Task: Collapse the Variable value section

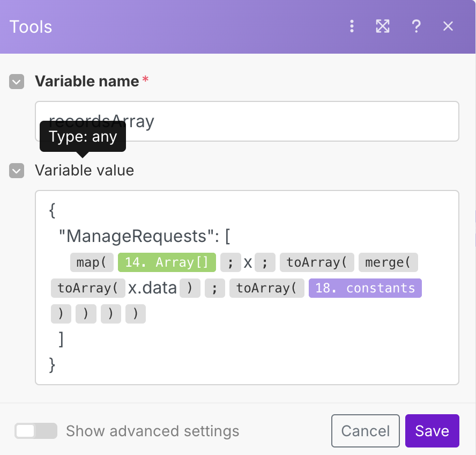Action: (17, 171)
